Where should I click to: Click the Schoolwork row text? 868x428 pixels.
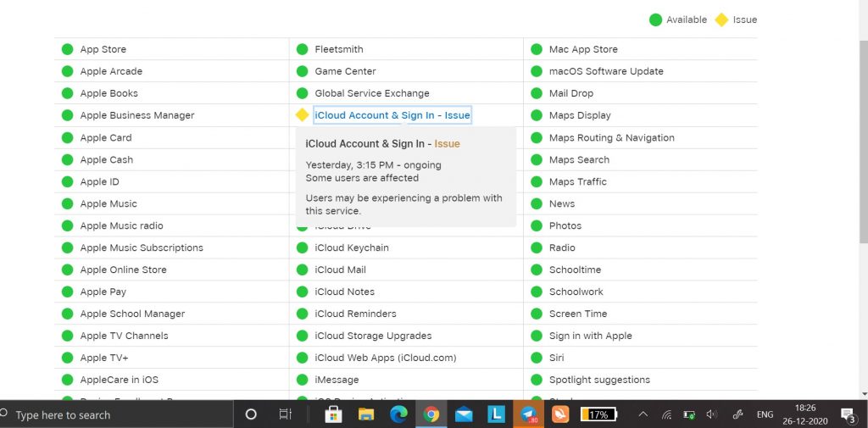[576, 292]
